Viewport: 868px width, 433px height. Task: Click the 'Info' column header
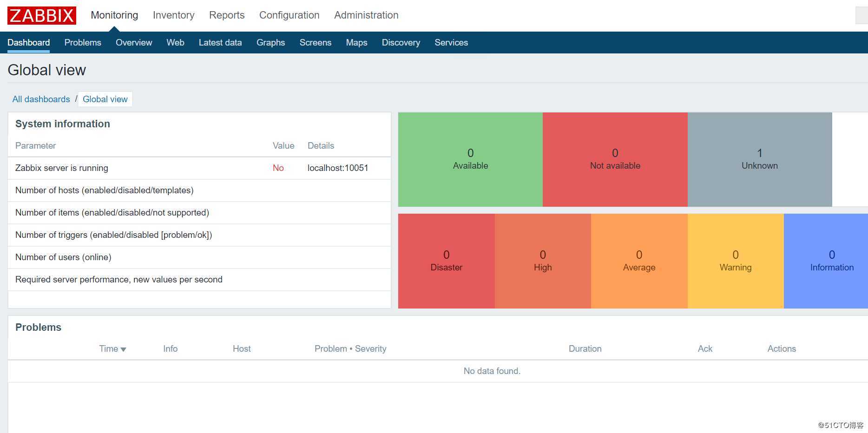(170, 348)
